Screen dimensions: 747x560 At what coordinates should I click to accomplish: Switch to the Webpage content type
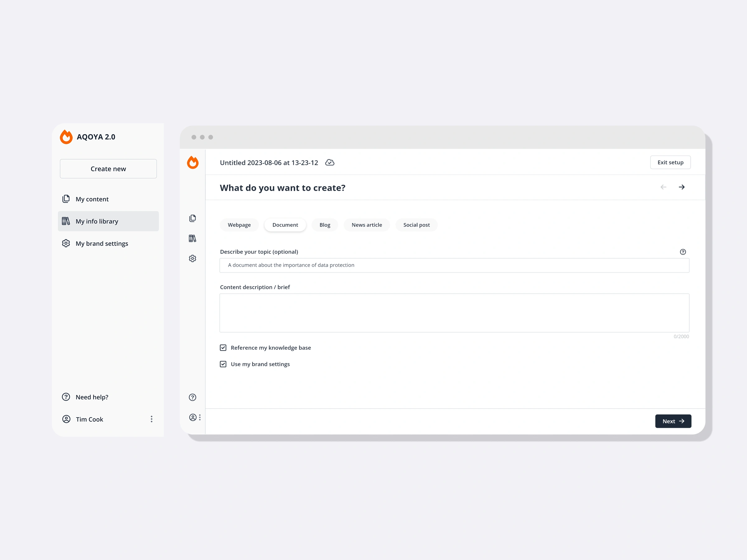click(239, 225)
